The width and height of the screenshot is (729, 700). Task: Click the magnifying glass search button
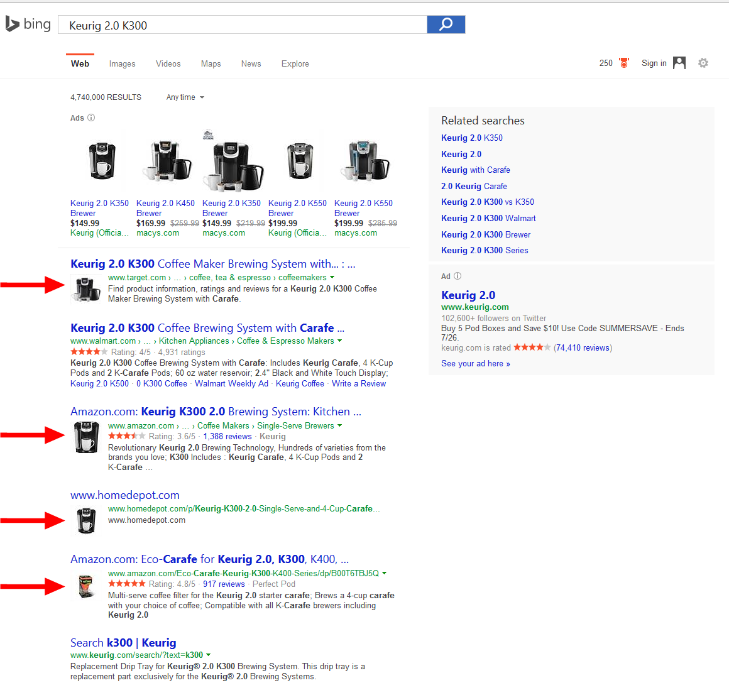coord(446,25)
